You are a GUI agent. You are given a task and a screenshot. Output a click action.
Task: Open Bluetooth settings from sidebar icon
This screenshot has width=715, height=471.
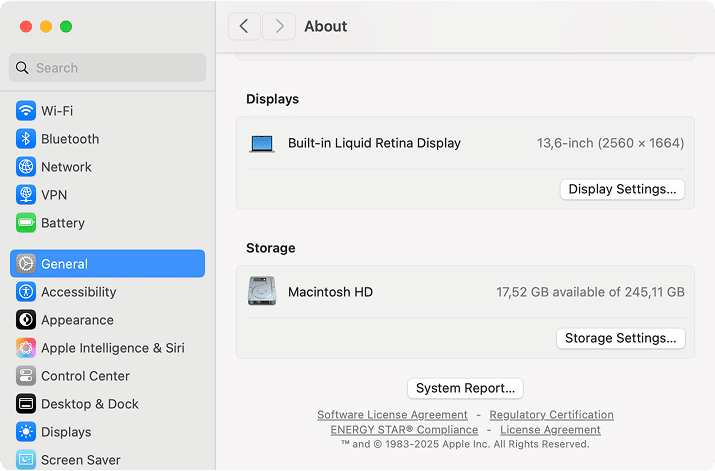[26, 139]
